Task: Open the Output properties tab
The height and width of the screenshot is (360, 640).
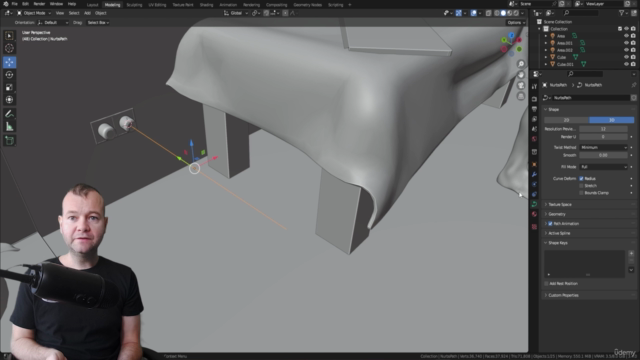Action: pos(534,109)
